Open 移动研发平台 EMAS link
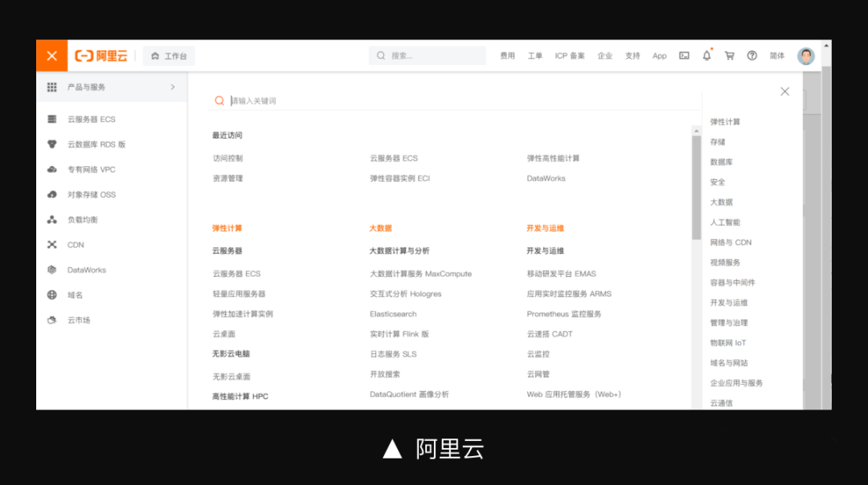The image size is (868, 485). pos(561,274)
